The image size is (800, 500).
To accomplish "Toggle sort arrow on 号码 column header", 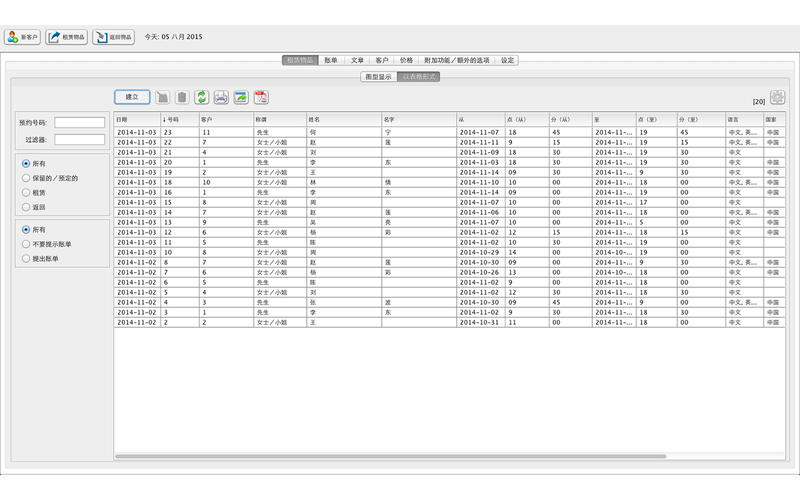I will coord(180,119).
